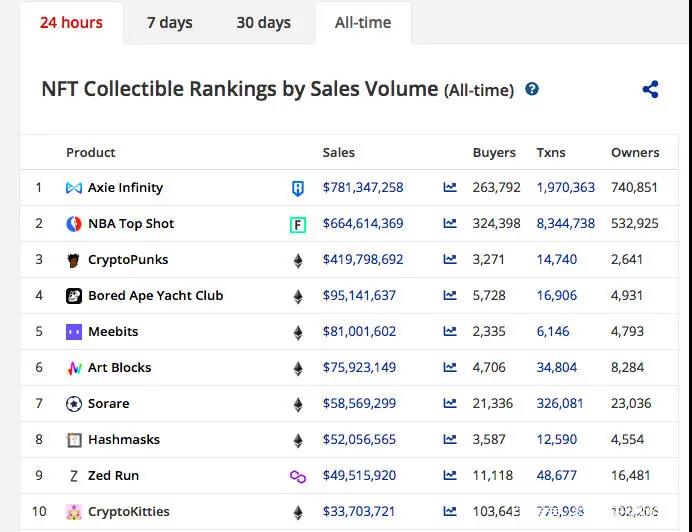Screen dimensions: 692x532
Task: Sort by the Buyers column header
Action: [x=494, y=153]
